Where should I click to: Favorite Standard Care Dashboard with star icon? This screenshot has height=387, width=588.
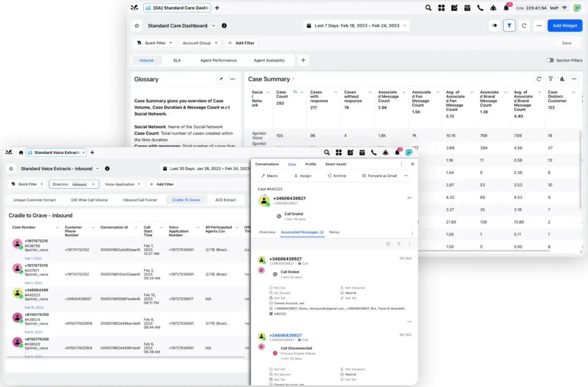coord(137,26)
